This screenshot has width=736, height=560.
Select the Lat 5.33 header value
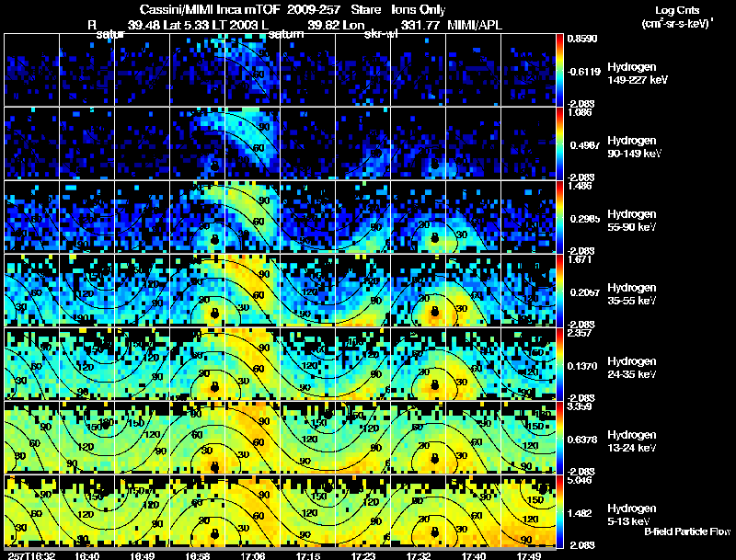(186, 25)
